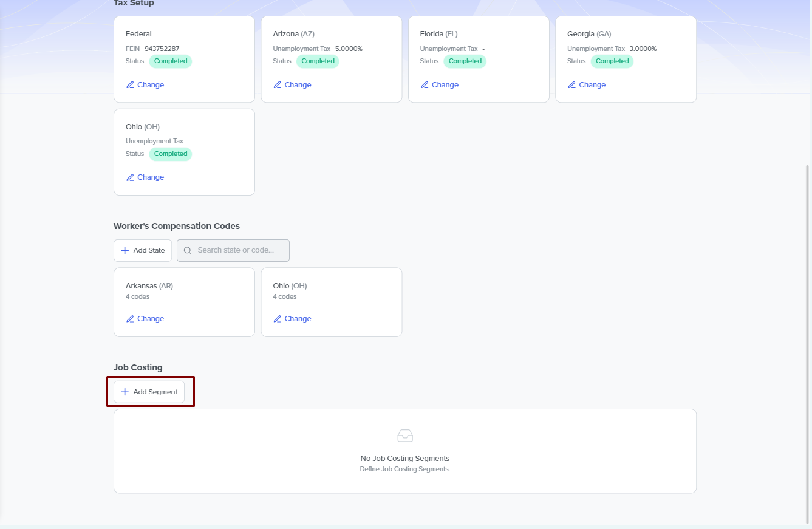Viewport: 812px width, 529px height.
Task: Click the plus icon in Add Segment
Action: (x=125, y=392)
